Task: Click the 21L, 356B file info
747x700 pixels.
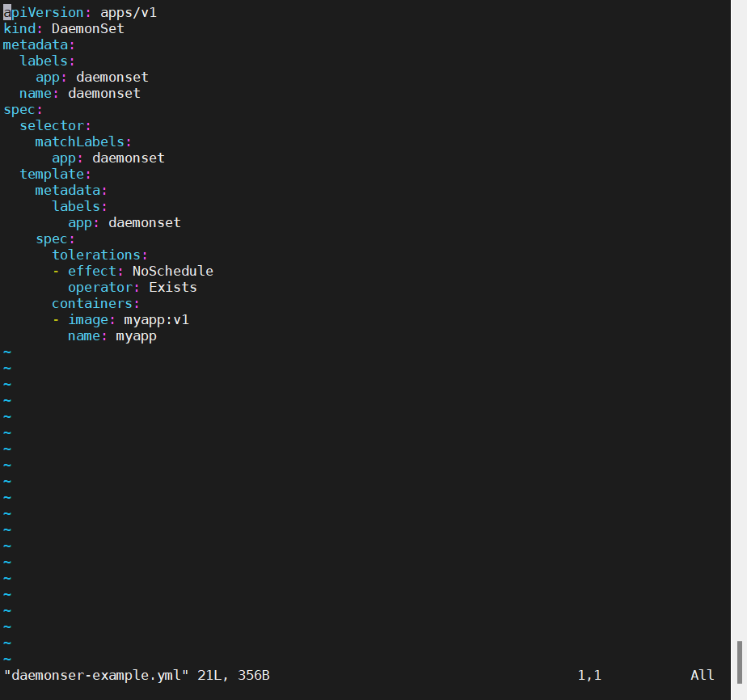Action: click(234, 675)
